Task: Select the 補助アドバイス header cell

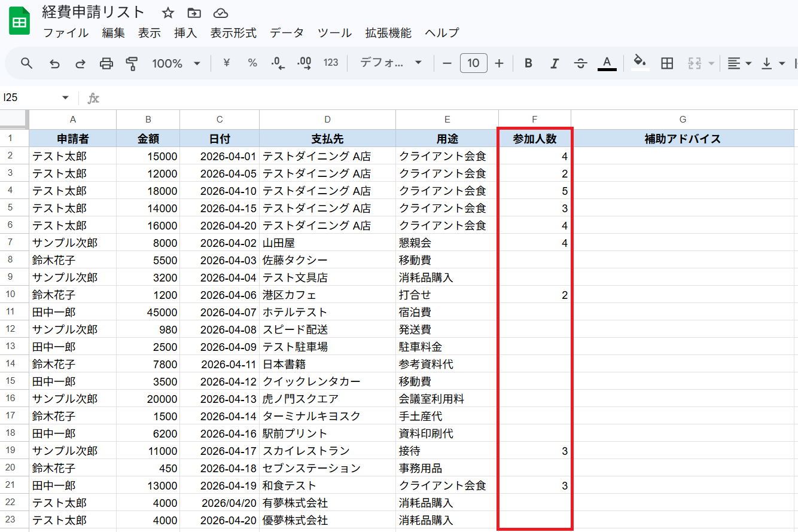Action: coord(683,139)
